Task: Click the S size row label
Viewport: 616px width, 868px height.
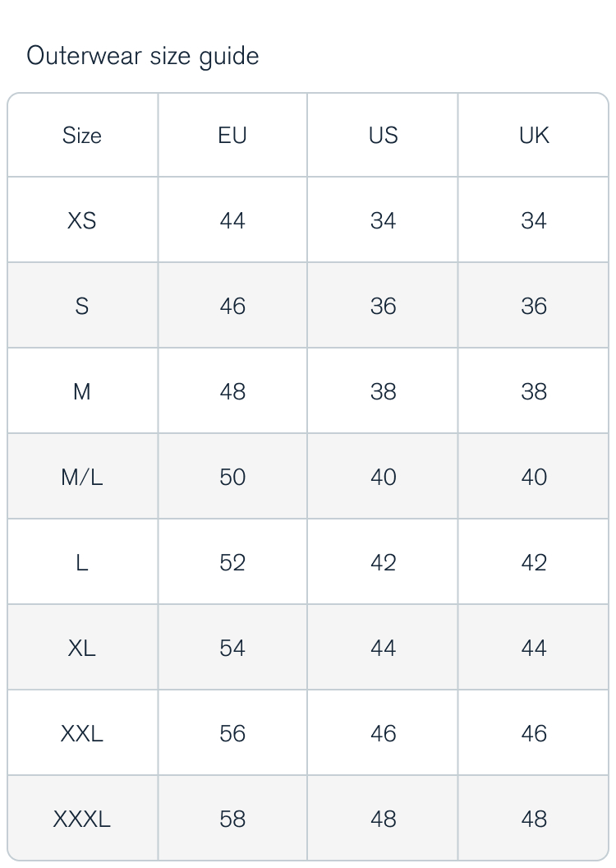Action: [82, 306]
